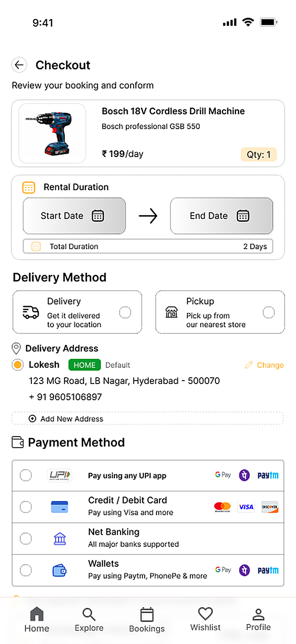The image size is (296, 644).
Task: Switch to the Wishlist tab
Action: [205, 619]
